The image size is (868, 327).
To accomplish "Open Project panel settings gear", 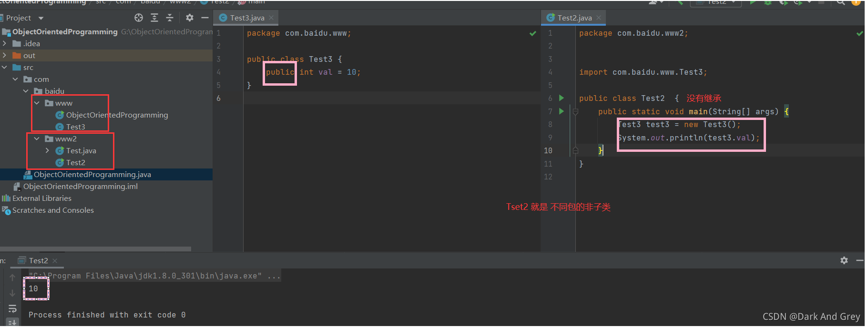I will point(190,18).
